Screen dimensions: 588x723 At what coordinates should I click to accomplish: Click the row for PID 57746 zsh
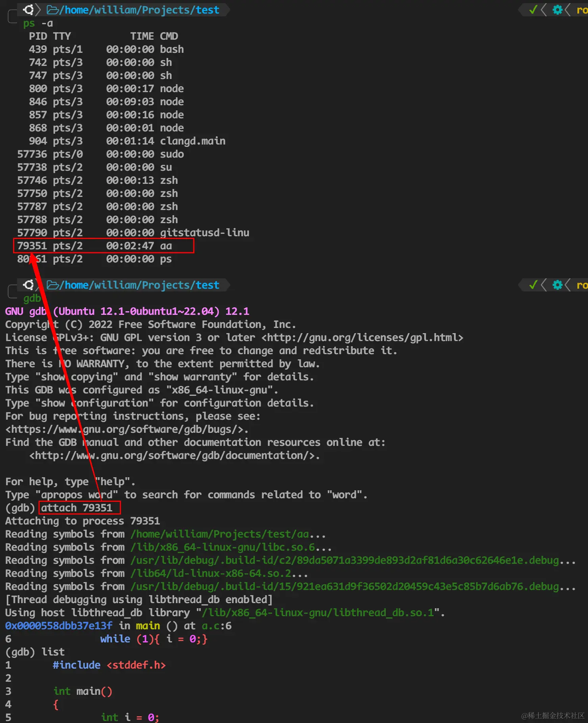(x=98, y=180)
